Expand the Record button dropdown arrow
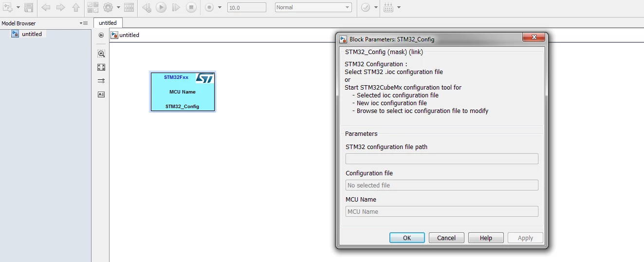This screenshot has width=644, height=262. pyautogui.click(x=220, y=7)
